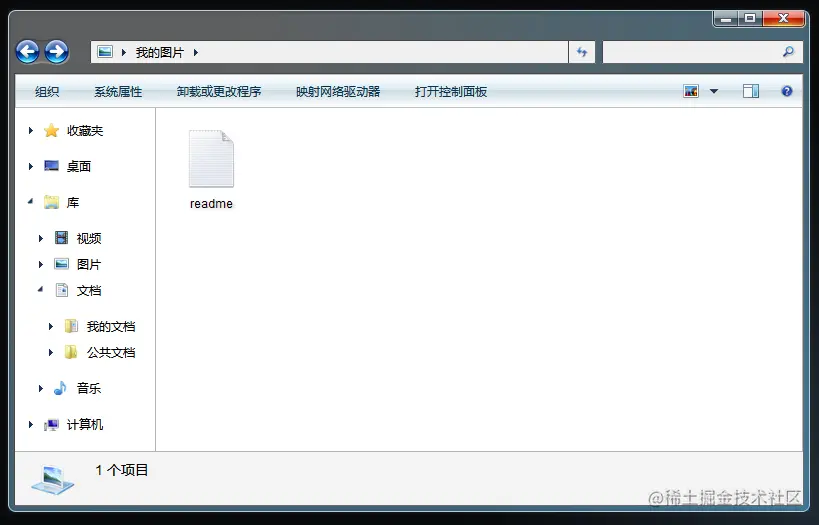Click the film strip icon beside 视频
Image resolution: width=819 pixels, height=525 pixels.
[x=61, y=238]
